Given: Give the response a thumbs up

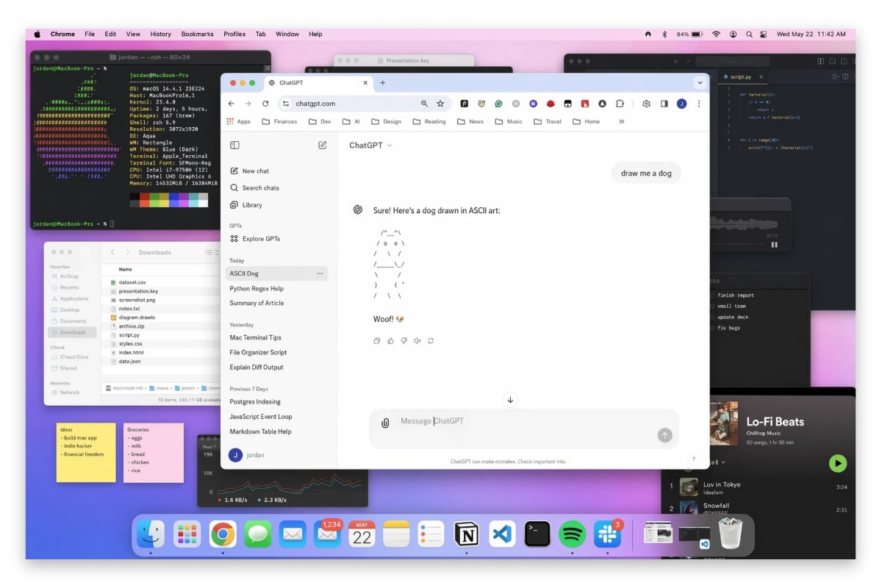Looking at the screenshot, I should click(x=390, y=340).
